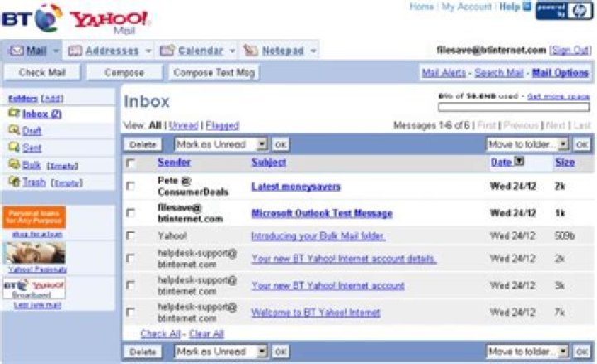
Task: Tick checkbox for the 3k Your new BT Yahoo! Internet account
Action: (131, 285)
